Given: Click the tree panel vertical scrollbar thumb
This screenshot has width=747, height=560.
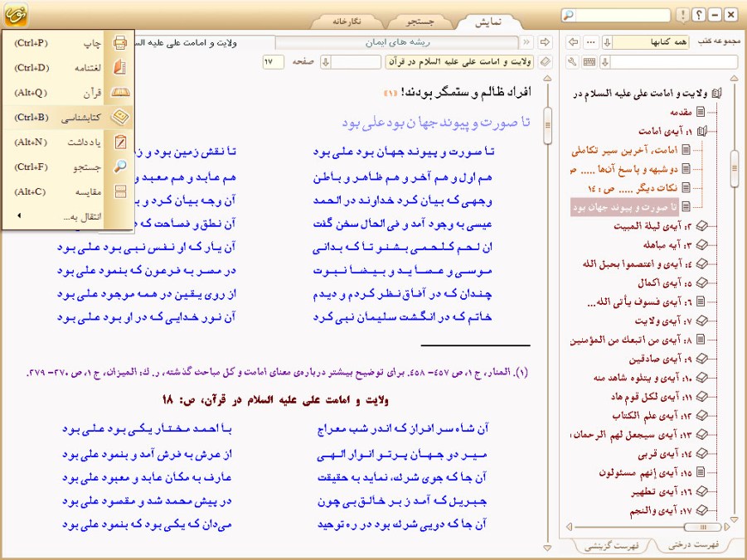Looking at the screenshot, I should point(734,168).
